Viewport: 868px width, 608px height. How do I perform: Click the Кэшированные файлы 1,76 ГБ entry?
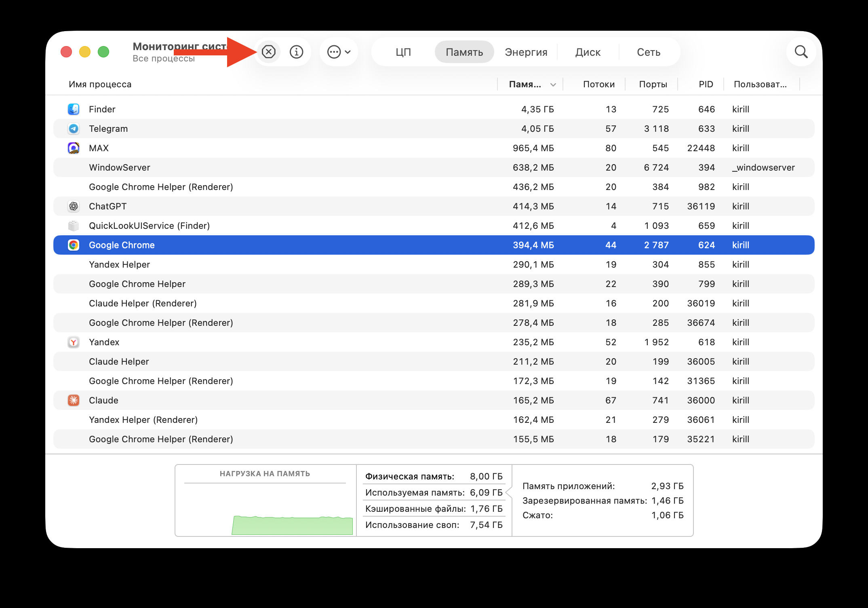[x=434, y=509]
